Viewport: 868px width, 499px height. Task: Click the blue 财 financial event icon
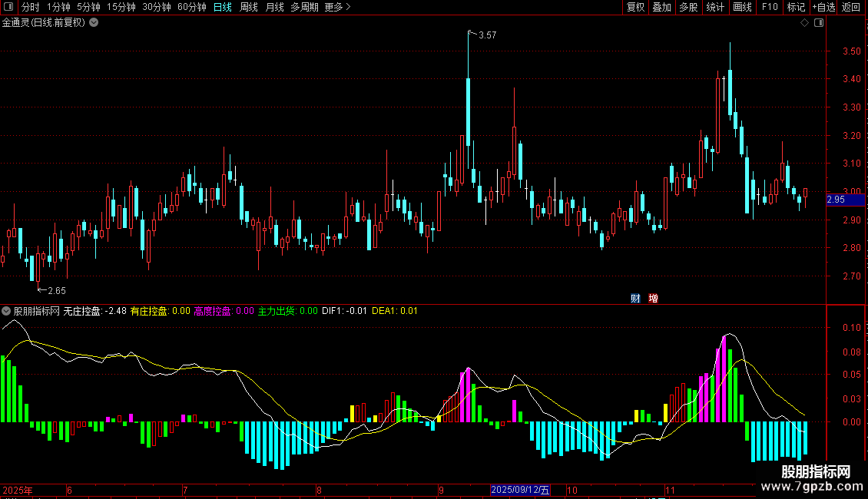point(635,299)
